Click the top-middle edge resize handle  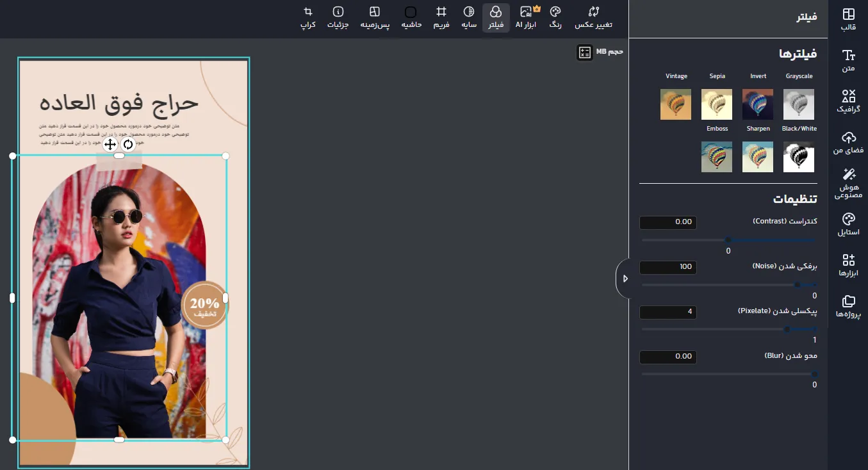119,156
